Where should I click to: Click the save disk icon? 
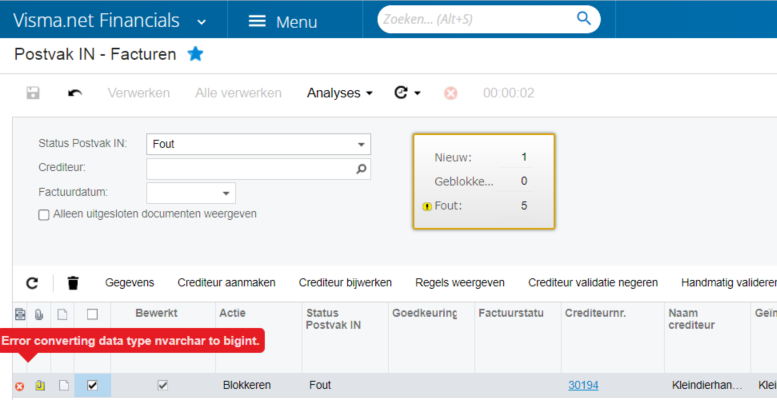(x=33, y=93)
